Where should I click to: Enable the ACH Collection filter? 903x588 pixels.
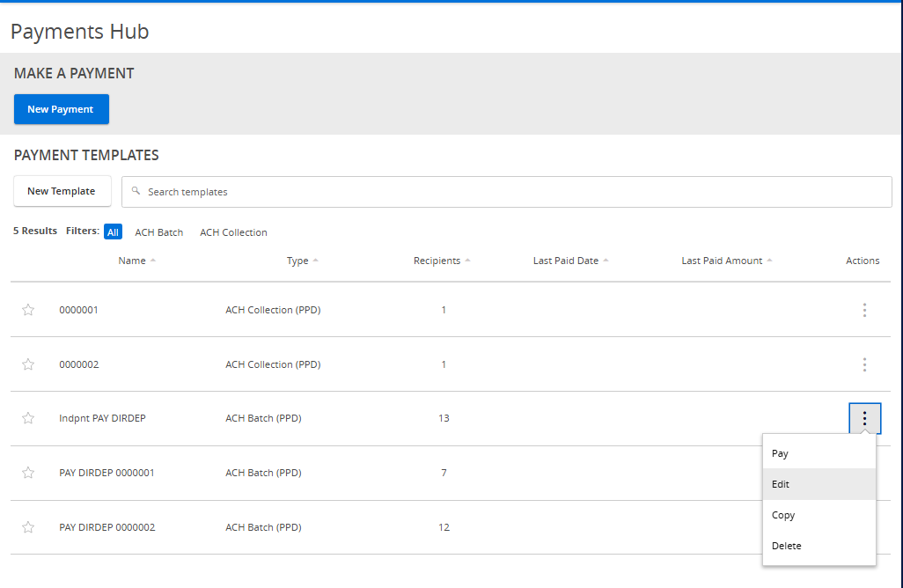(x=232, y=232)
